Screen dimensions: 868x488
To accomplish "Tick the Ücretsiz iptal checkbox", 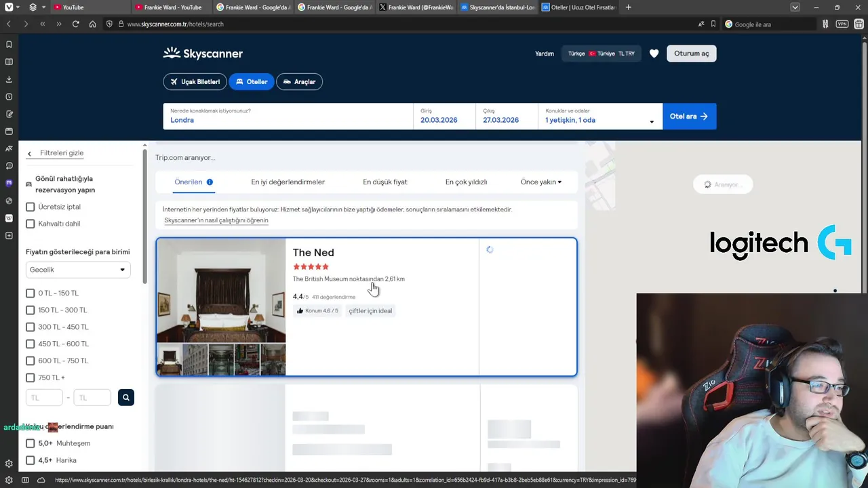I will click(x=30, y=207).
